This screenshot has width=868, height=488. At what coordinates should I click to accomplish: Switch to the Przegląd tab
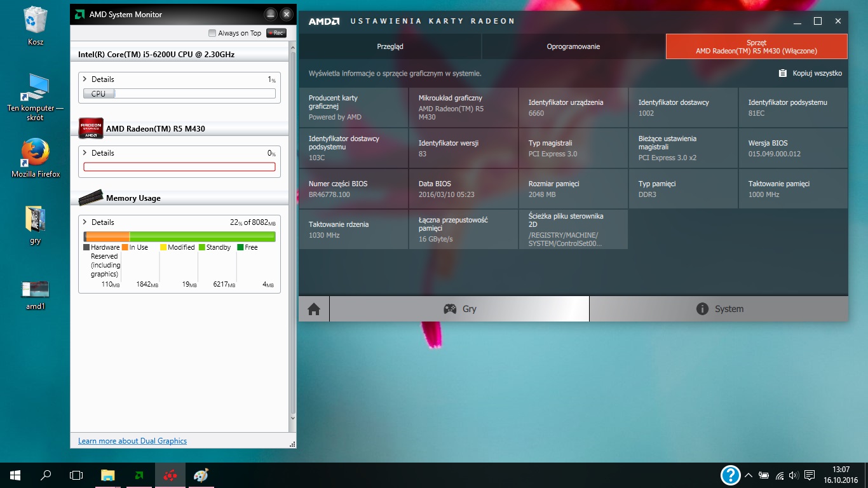coord(390,46)
